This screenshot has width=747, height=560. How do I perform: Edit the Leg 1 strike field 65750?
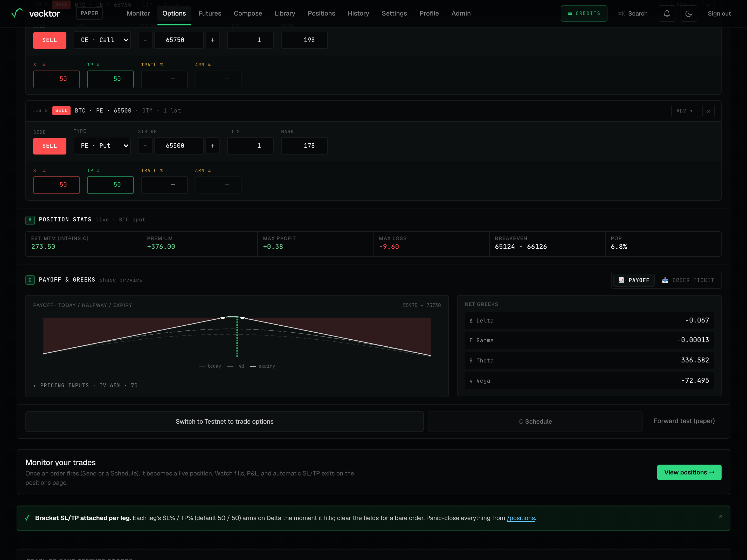coord(179,40)
